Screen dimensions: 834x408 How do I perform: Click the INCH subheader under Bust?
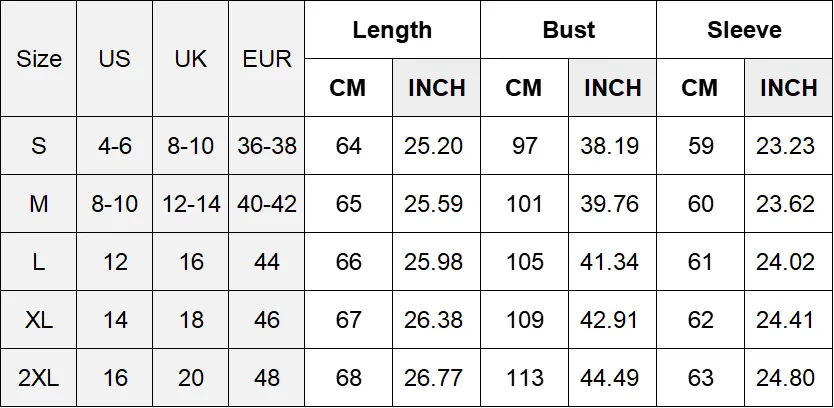pos(612,88)
